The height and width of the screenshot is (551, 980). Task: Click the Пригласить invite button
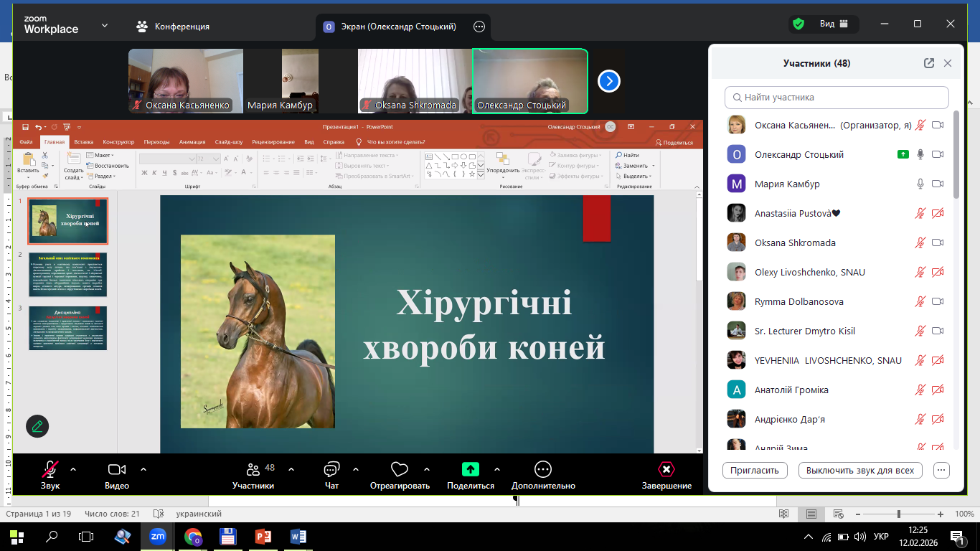pos(755,471)
